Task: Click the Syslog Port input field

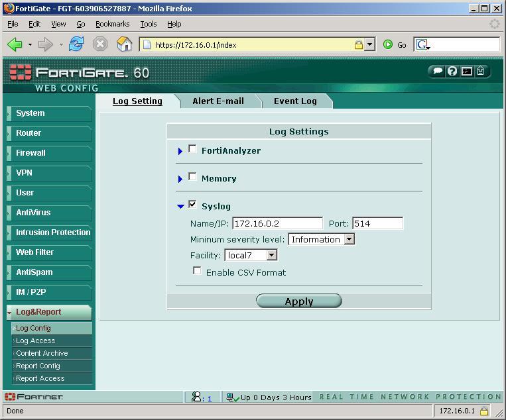Action: tap(377, 223)
